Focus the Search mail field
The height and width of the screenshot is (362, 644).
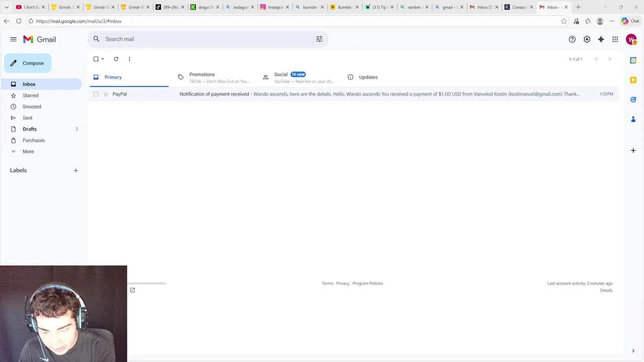click(x=208, y=39)
